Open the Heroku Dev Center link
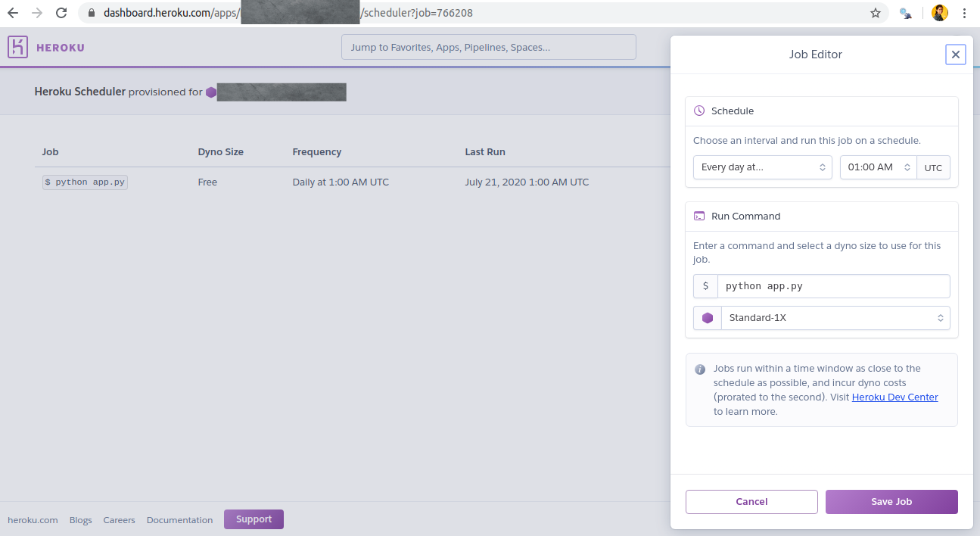This screenshot has width=980, height=536. (894, 397)
